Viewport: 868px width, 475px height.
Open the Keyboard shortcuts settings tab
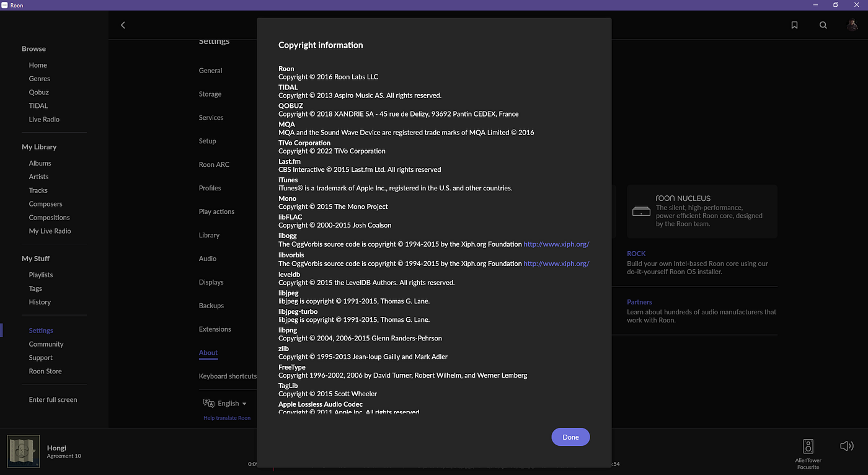tap(228, 376)
